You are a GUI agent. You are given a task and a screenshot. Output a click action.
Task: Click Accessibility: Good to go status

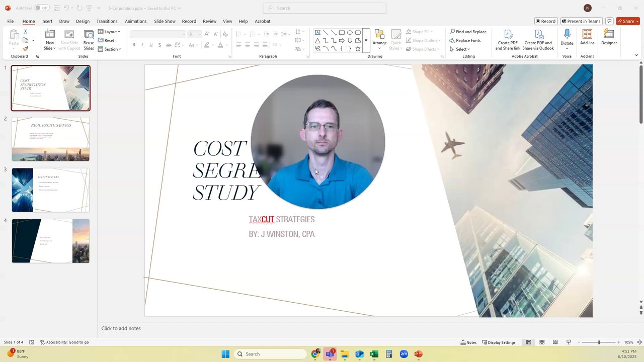[x=64, y=342]
